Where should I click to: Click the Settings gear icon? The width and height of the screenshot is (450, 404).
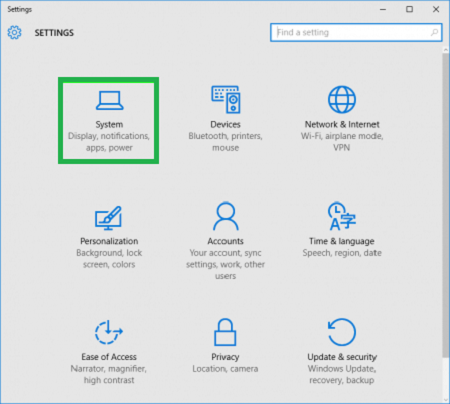pos(14,32)
